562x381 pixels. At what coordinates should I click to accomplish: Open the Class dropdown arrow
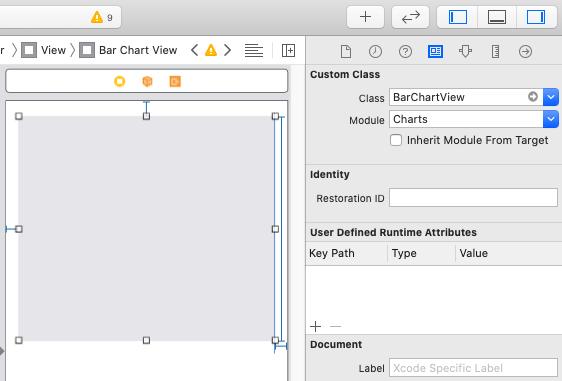[x=551, y=97]
